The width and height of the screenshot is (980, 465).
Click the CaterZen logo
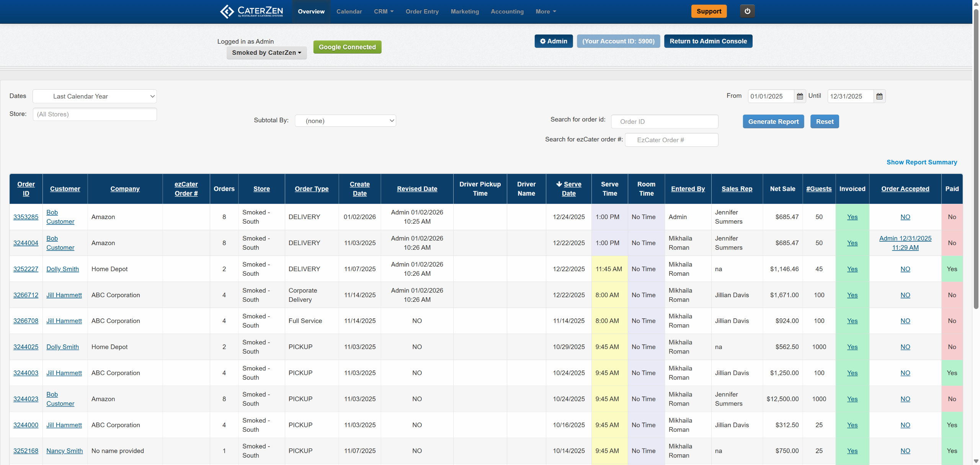tap(252, 11)
